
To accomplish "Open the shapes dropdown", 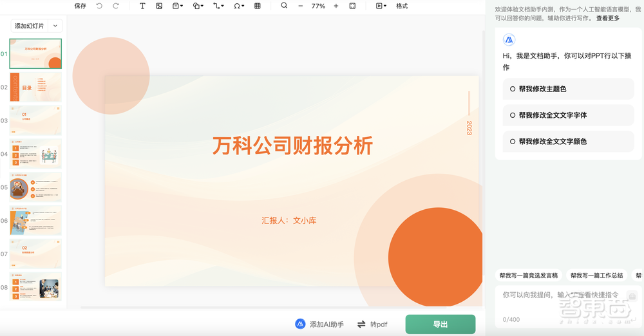I will coord(198,6).
